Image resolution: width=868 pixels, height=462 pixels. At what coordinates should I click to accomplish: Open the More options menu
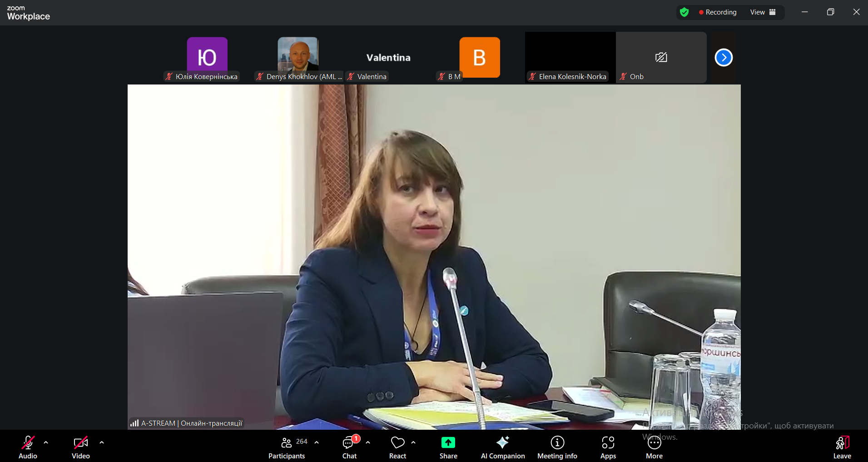[x=654, y=447]
